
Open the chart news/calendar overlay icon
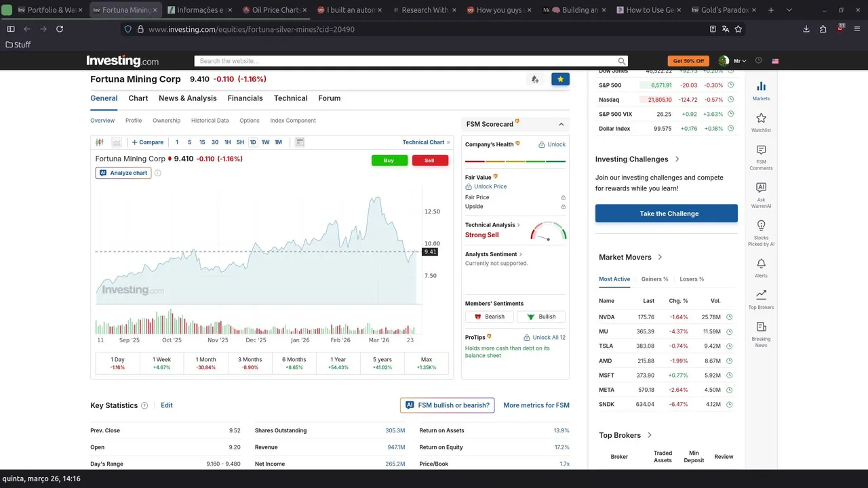pyautogui.click(x=300, y=142)
